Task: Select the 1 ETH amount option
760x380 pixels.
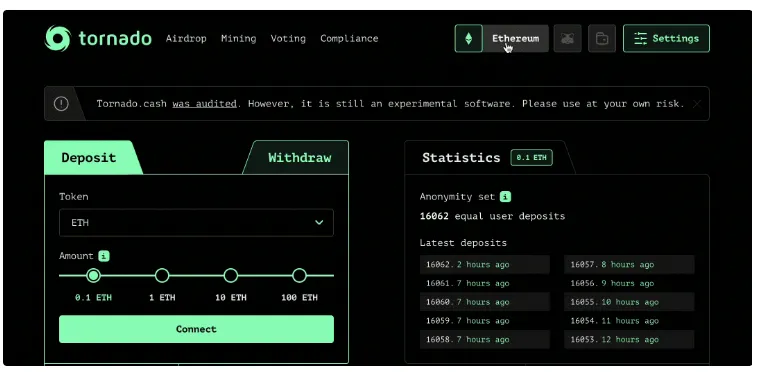Action: click(x=162, y=276)
